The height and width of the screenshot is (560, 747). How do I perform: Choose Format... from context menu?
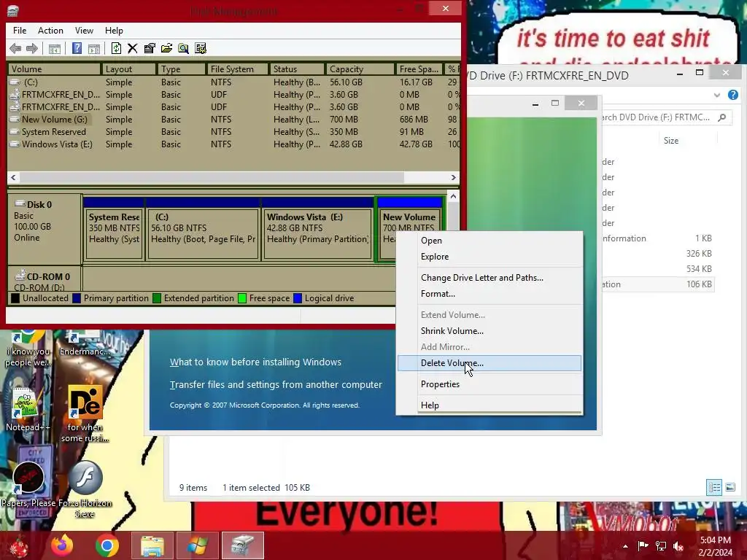489,294
